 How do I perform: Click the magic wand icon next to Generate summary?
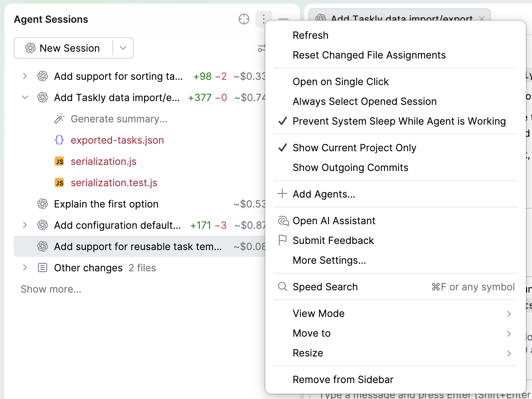59,119
